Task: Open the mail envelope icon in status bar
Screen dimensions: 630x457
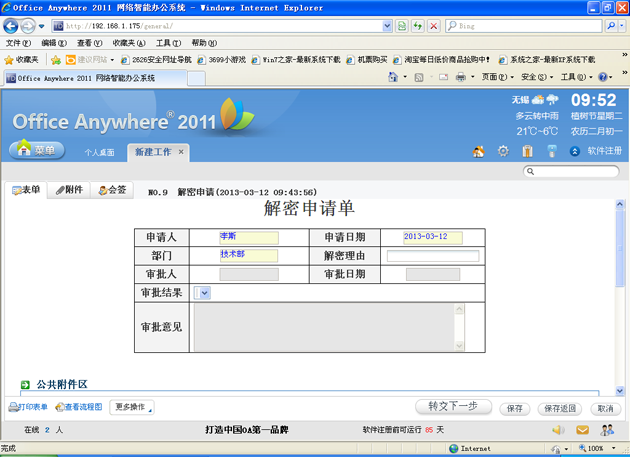Action: point(583,430)
